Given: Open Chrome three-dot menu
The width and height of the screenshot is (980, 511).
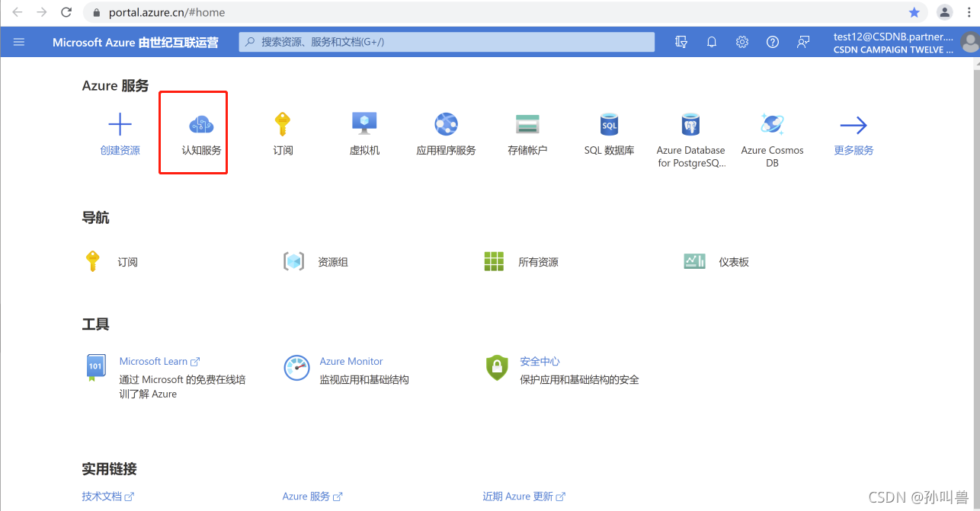Looking at the screenshot, I should point(969,12).
